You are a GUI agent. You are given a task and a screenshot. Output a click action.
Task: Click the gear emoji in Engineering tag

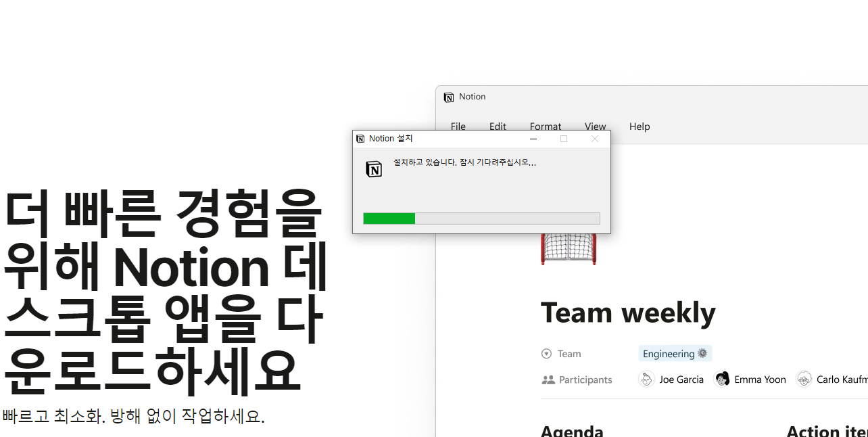click(702, 353)
